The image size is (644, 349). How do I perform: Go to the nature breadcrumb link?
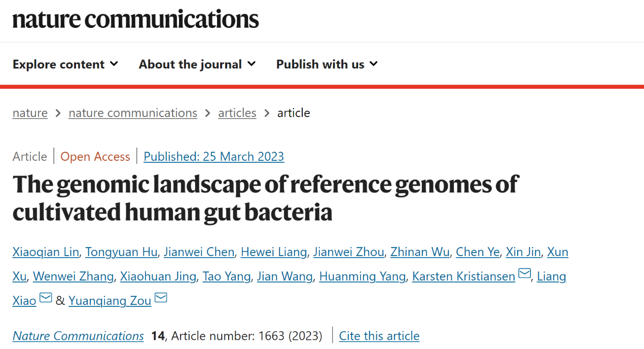(x=30, y=113)
